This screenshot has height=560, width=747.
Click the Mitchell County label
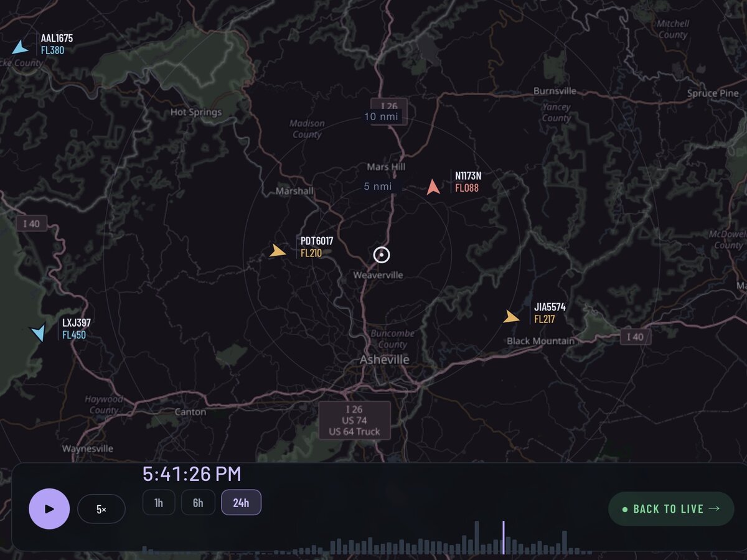pos(673,29)
